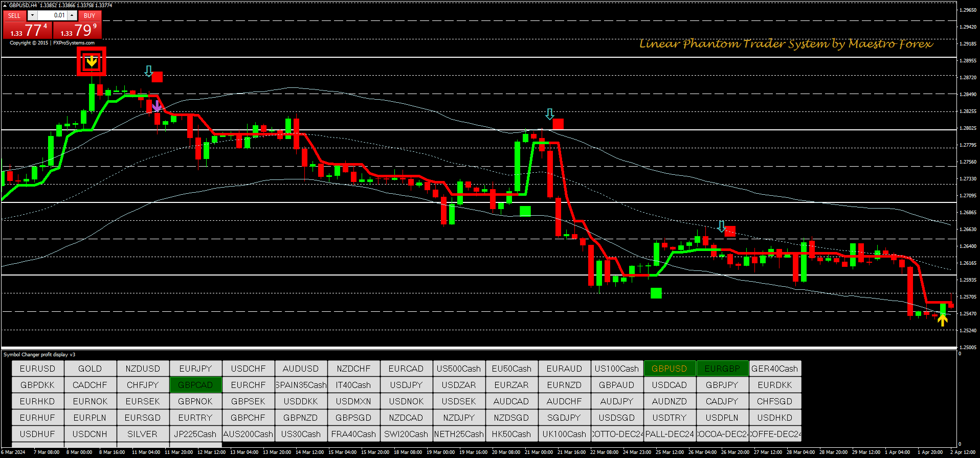Open the SILVER symbol chart
Viewport: 980px width, 458px height.
point(143,434)
